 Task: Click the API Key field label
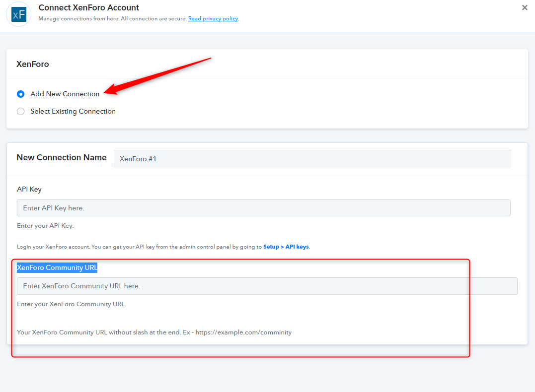(x=29, y=189)
